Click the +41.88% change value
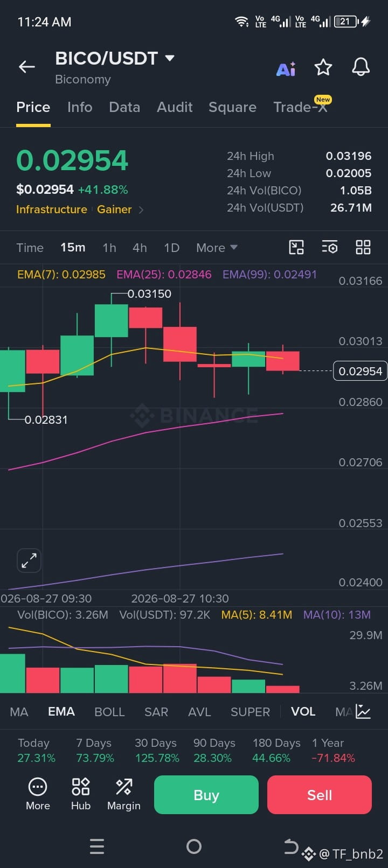Image resolution: width=388 pixels, height=868 pixels. click(x=103, y=190)
